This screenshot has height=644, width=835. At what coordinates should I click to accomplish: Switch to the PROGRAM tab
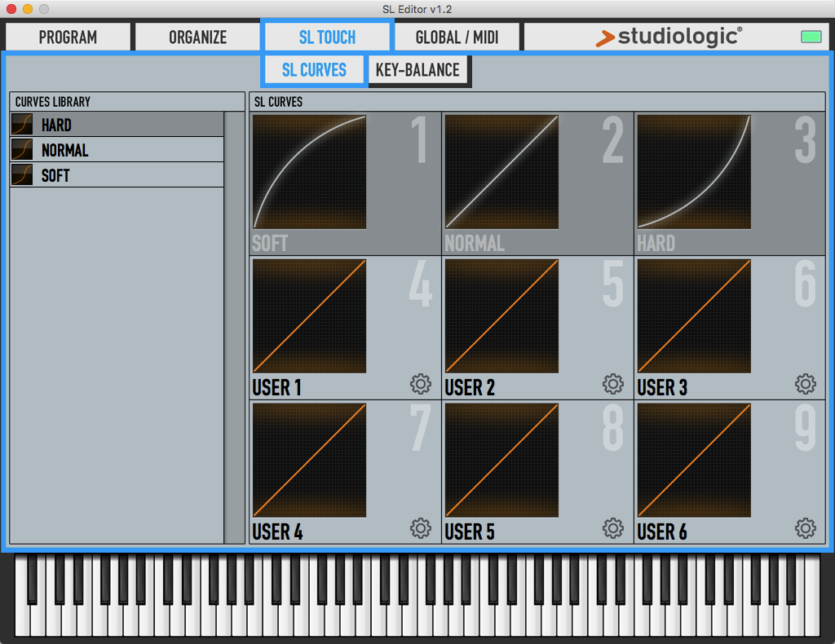(68, 37)
